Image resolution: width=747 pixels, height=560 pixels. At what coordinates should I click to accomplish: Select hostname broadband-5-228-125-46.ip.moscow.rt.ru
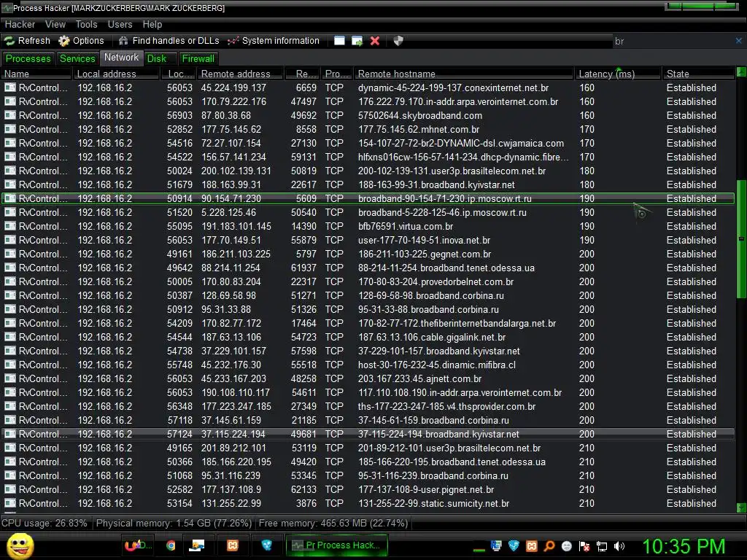click(442, 212)
